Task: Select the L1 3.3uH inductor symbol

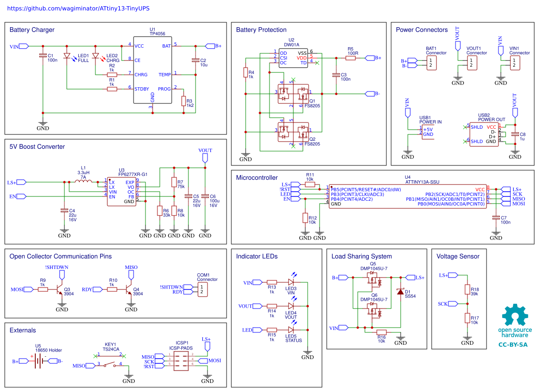Action: click(x=83, y=181)
